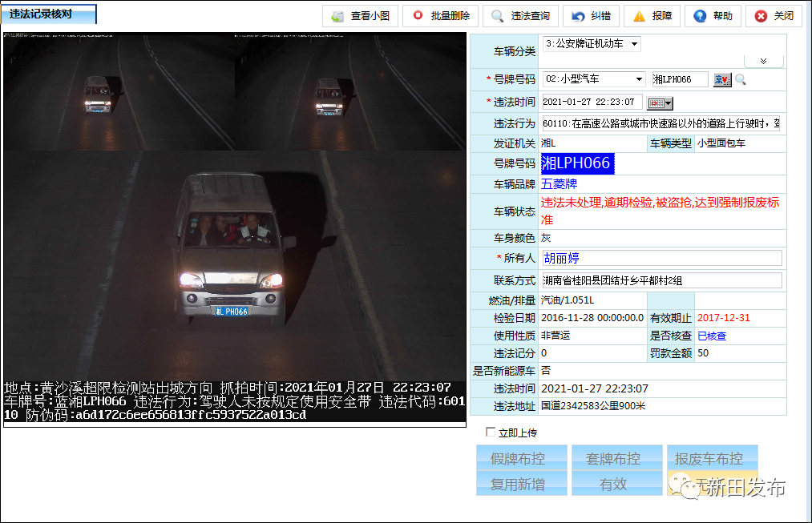The image size is (812, 523).
Task: Click the 使用性质 value 非营运
Action: (x=555, y=336)
